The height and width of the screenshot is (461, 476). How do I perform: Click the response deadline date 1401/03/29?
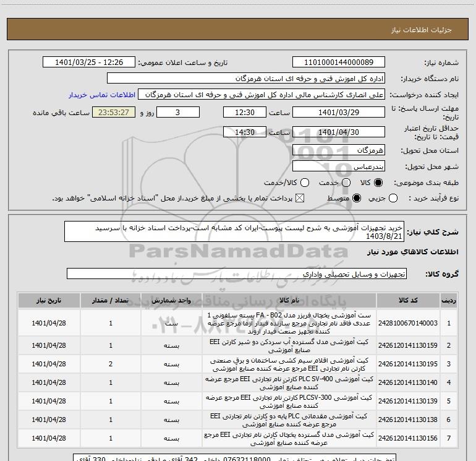339,112
